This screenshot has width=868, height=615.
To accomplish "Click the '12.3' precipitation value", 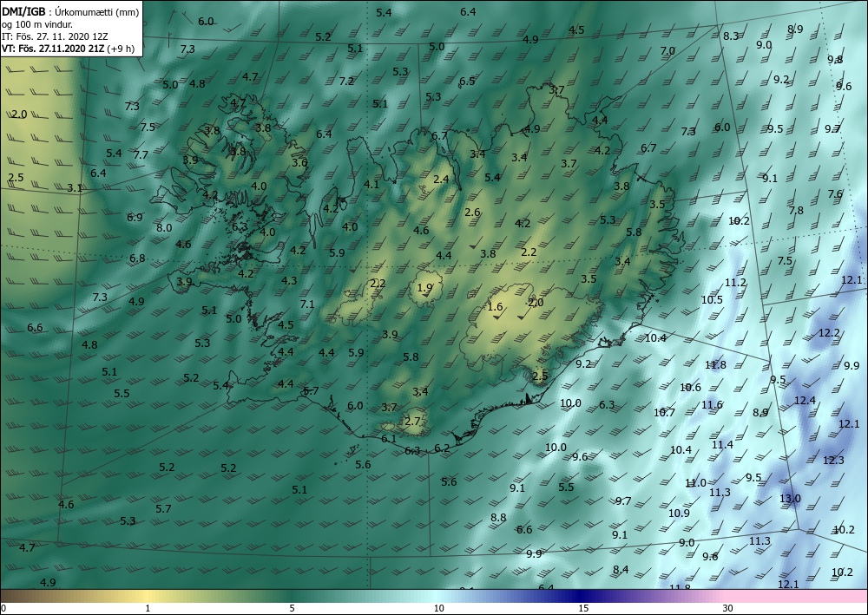I will pyautogui.click(x=833, y=460).
